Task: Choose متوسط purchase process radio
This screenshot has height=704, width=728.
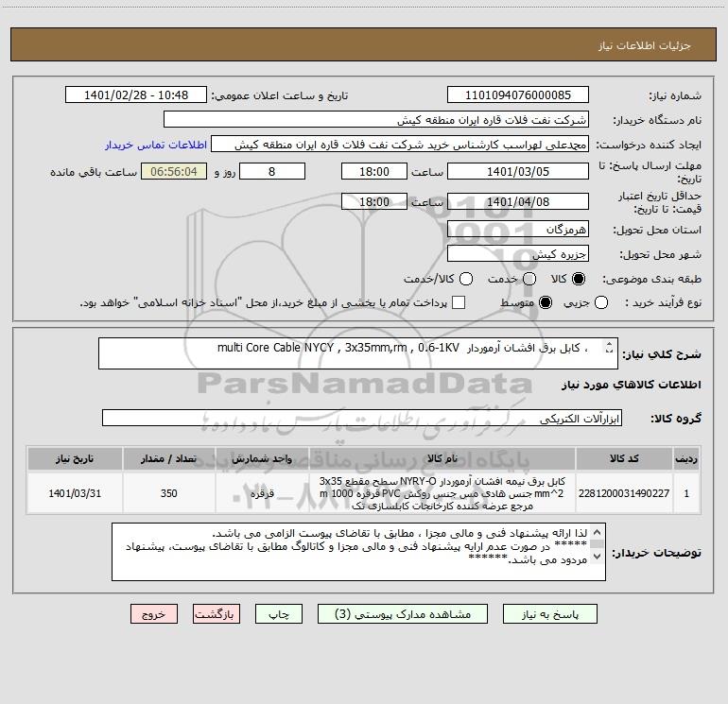Action: click(x=546, y=302)
